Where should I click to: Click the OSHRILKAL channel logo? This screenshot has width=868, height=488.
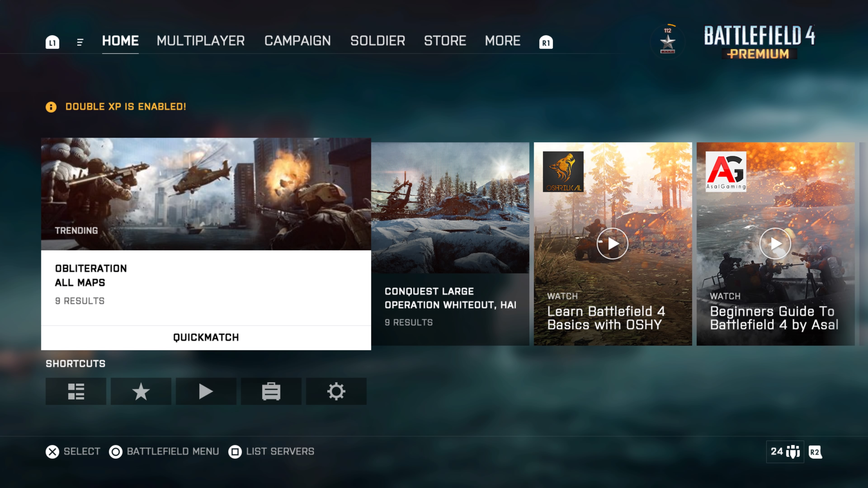coord(563,172)
